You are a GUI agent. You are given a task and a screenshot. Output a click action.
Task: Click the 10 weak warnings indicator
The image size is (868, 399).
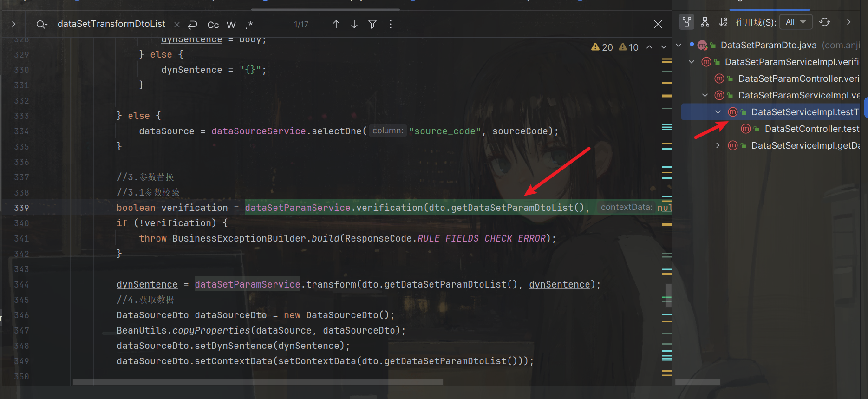[x=629, y=47]
